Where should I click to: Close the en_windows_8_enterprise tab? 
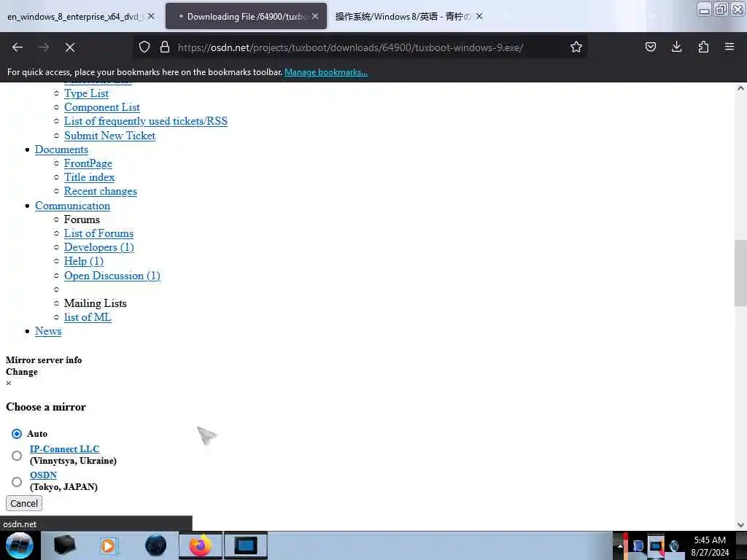(151, 16)
